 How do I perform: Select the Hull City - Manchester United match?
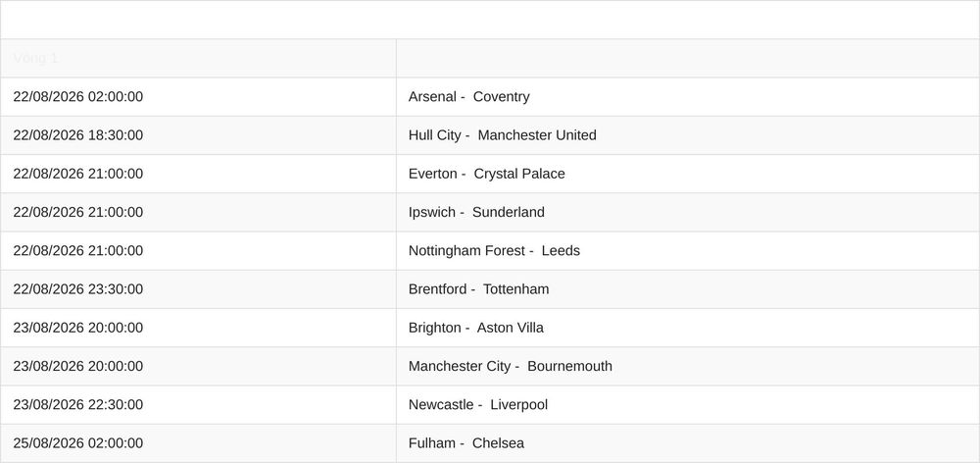point(503,135)
